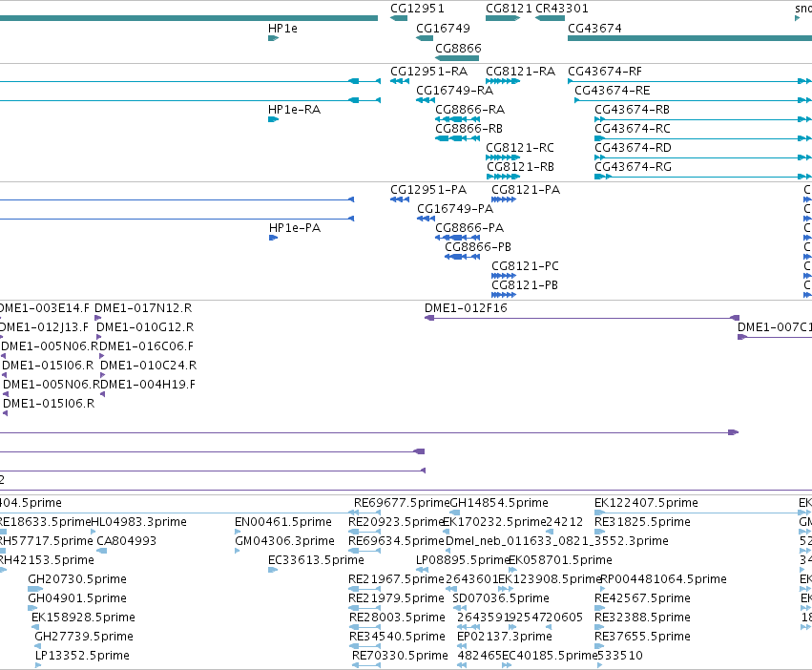
Task: Click the RE32388.5prime EST
Action: (x=599, y=627)
